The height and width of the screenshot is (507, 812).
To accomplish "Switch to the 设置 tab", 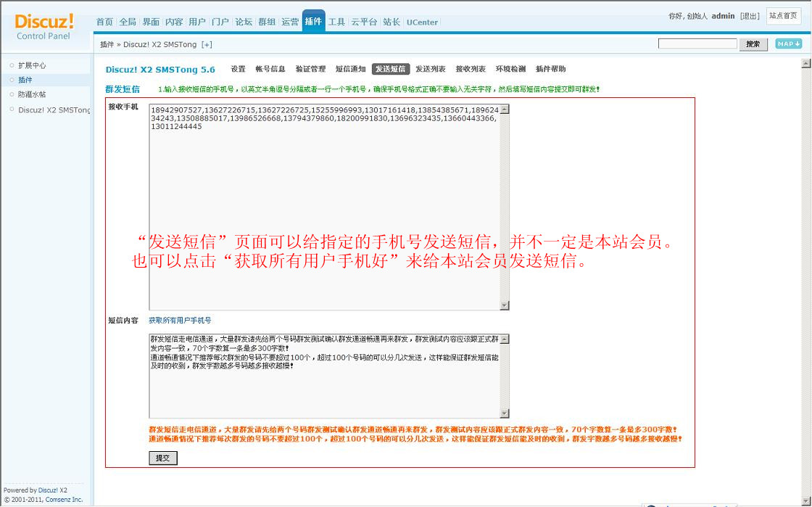I will click(239, 69).
